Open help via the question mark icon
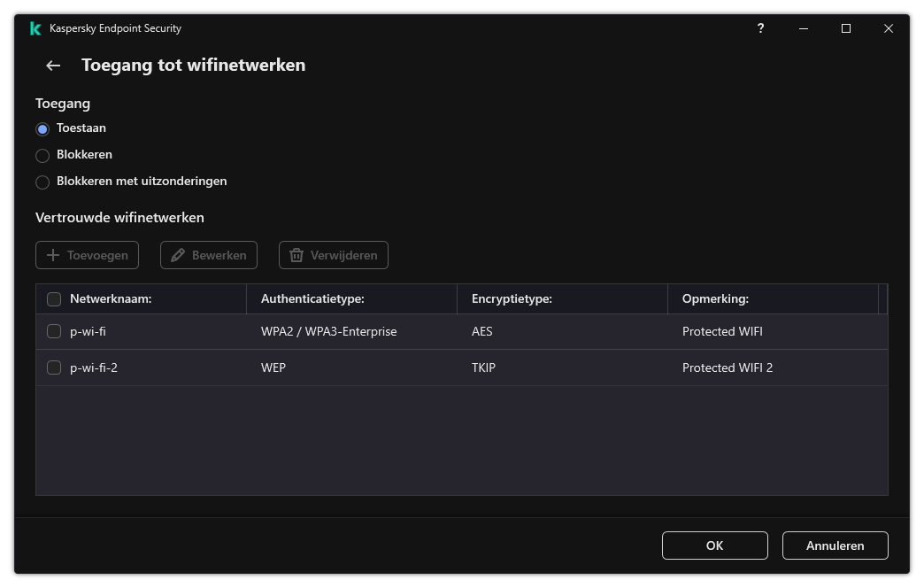The width and height of the screenshot is (924, 588). (x=760, y=28)
